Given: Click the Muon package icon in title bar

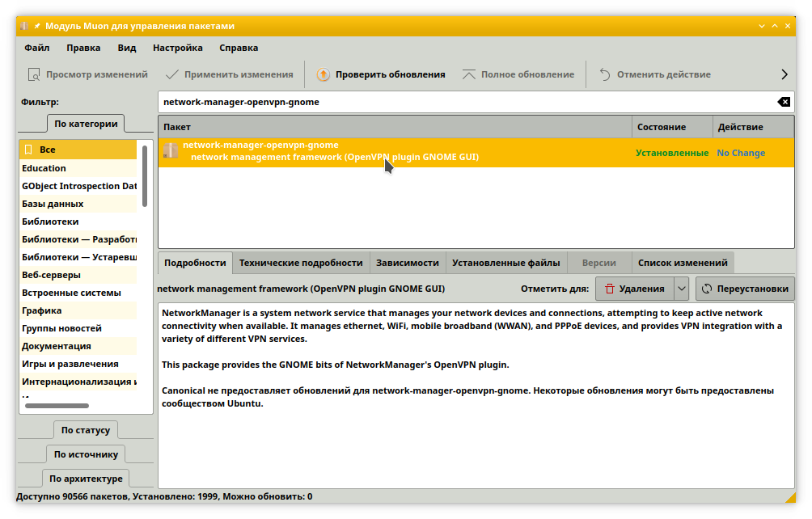Looking at the screenshot, I should (23, 26).
